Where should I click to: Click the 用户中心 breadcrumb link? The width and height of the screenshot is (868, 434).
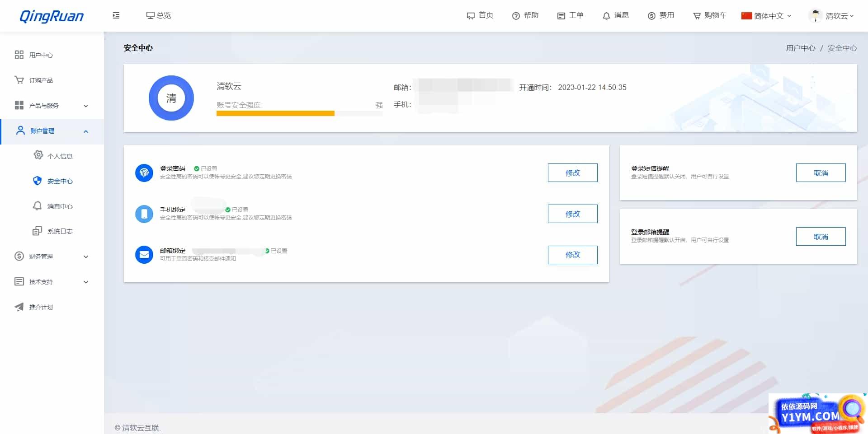coord(801,48)
